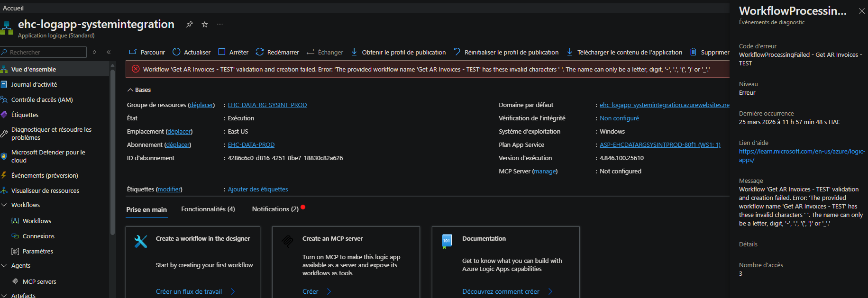Click manage next to MCP Server
This screenshot has height=298, width=868.
click(x=545, y=171)
